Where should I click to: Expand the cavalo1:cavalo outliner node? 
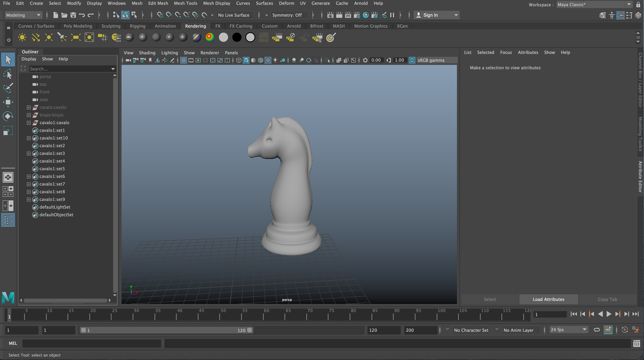click(x=29, y=123)
